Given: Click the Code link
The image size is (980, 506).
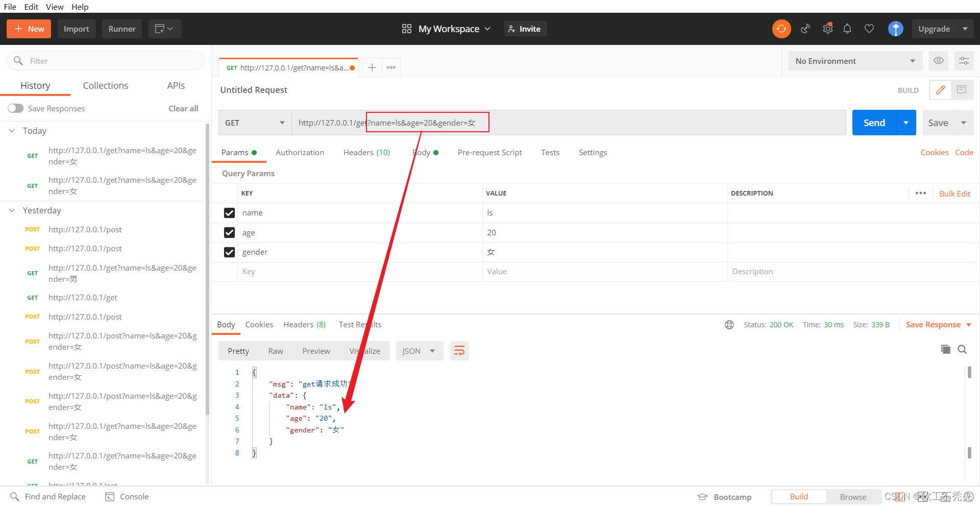Looking at the screenshot, I should 964,152.
